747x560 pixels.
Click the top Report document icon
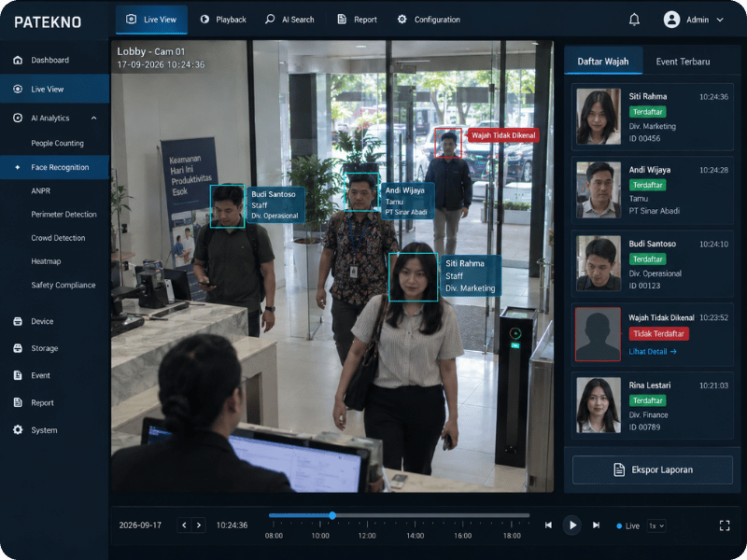(x=342, y=19)
